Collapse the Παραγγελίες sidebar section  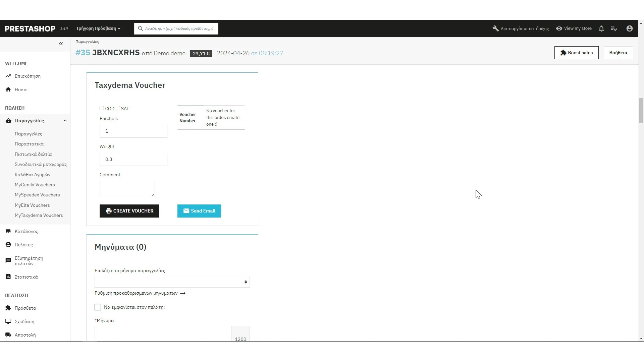pos(65,121)
